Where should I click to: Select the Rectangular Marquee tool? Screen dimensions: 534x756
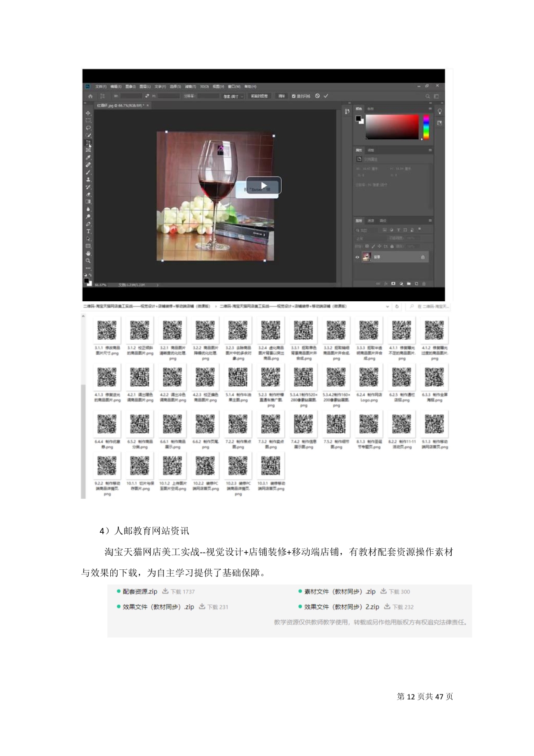88,120
